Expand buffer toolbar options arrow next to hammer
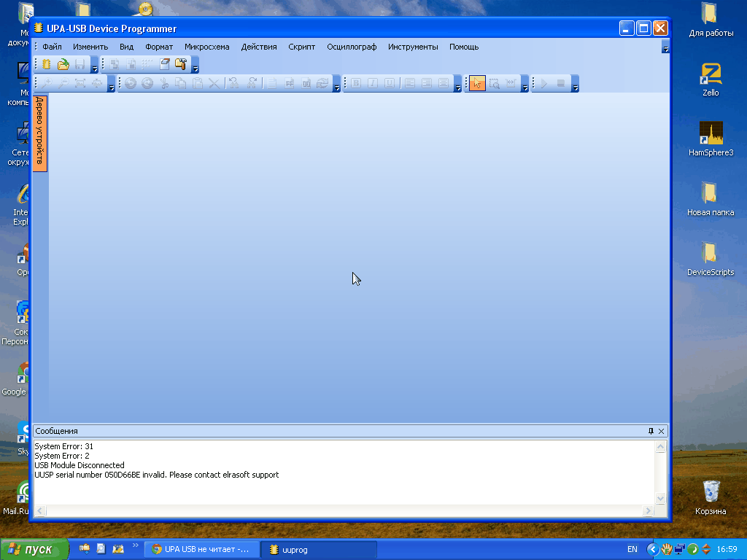Viewport: 747px width, 560px height. click(x=196, y=65)
